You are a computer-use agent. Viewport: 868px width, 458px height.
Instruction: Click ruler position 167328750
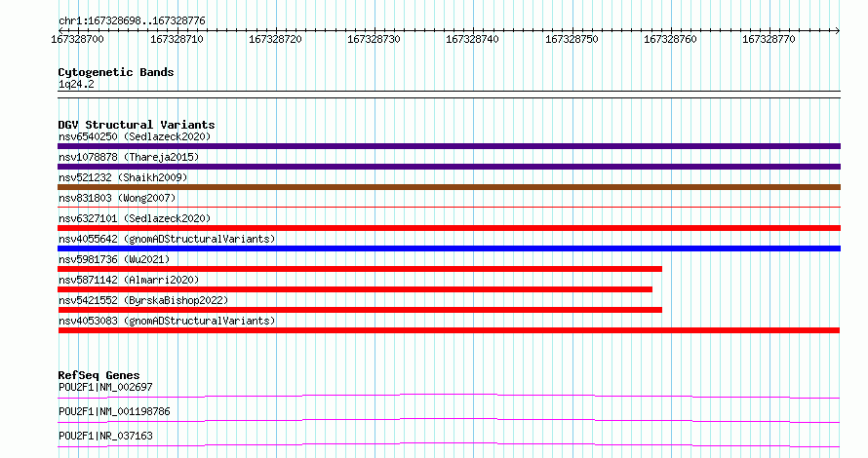pyautogui.click(x=572, y=39)
